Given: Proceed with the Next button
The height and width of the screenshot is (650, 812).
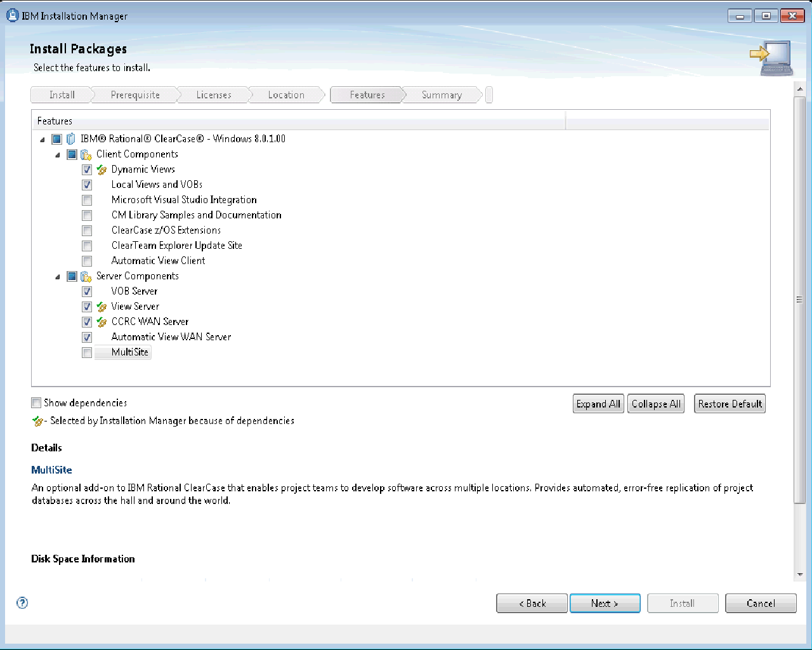Looking at the screenshot, I should click(605, 603).
